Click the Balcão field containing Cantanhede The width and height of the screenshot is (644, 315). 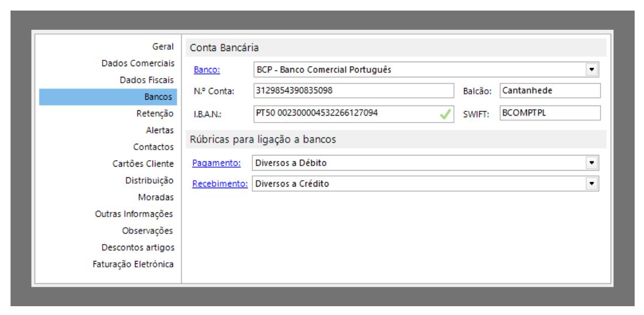tap(550, 91)
